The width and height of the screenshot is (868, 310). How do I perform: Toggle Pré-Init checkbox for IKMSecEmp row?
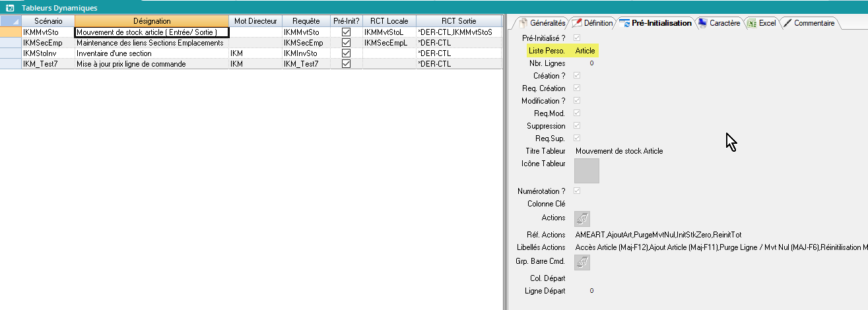[x=346, y=43]
